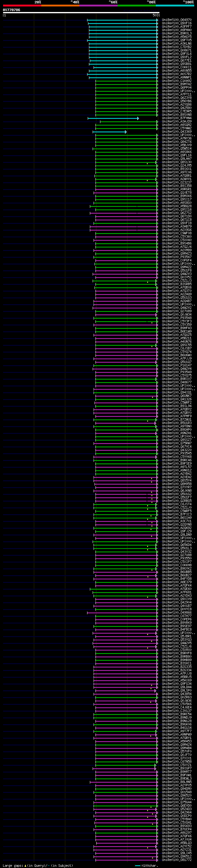Select the UniRef100_Q10ET8 label

click(x=177, y=193)
